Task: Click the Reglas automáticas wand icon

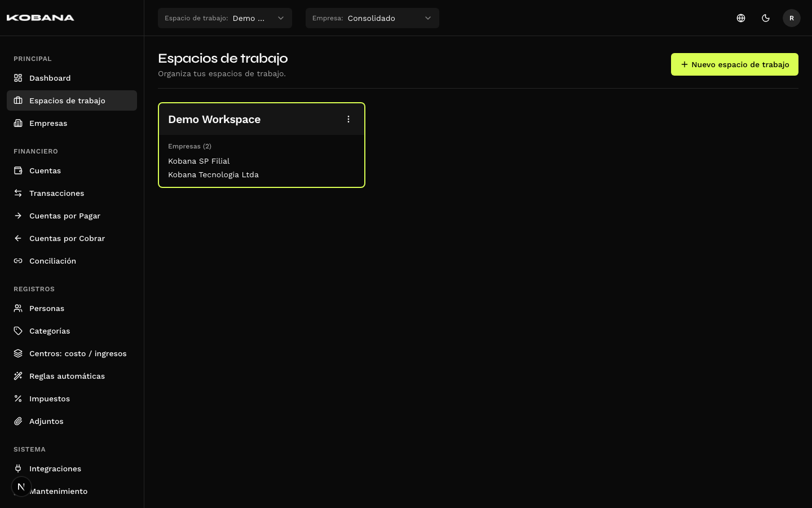Action: 18,376
